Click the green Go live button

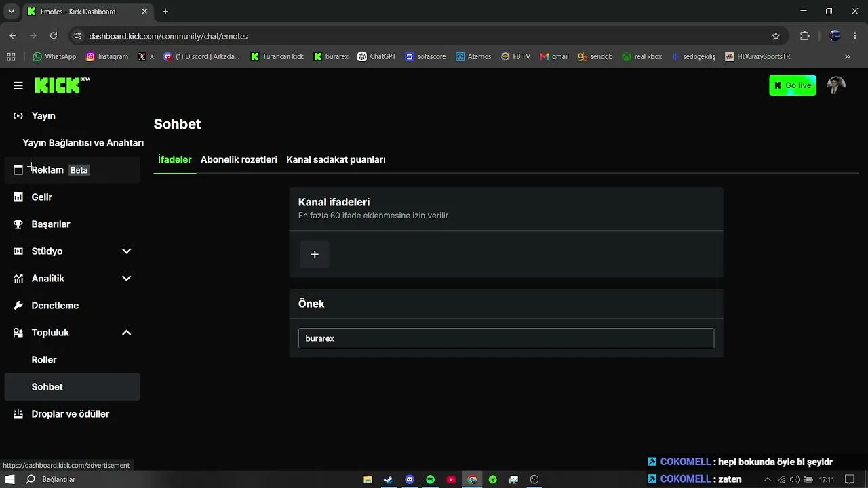tap(793, 85)
